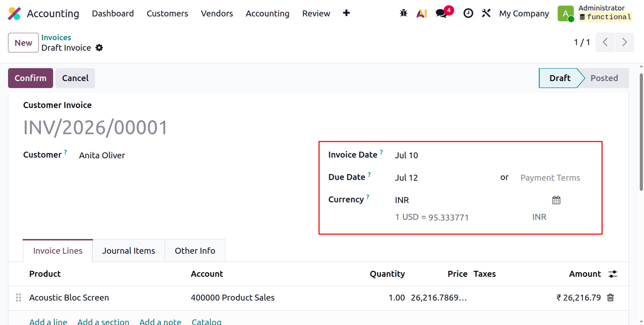Click the Product column header
644x325 pixels.
(45, 274)
